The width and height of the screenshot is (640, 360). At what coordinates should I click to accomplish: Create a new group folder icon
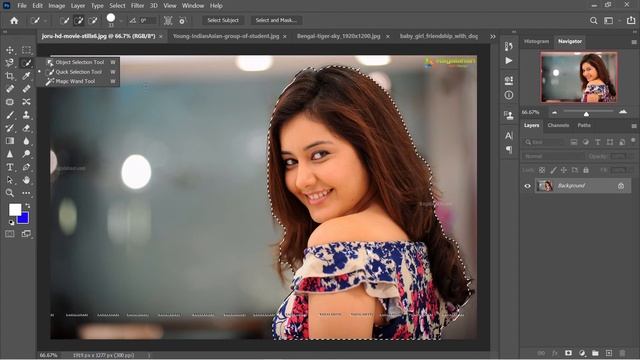[596, 353]
